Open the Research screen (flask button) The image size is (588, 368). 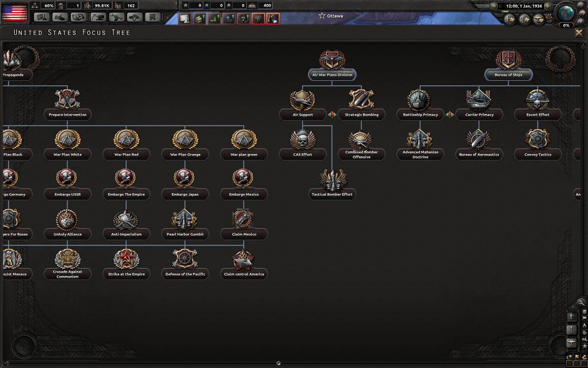pyautogui.click(x=42, y=17)
